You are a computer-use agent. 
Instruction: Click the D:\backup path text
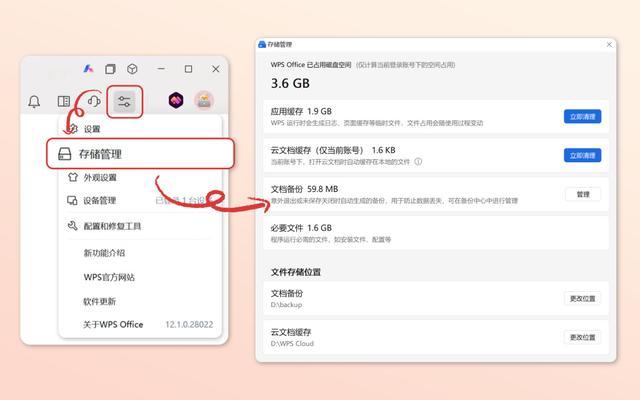pyautogui.click(x=287, y=304)
